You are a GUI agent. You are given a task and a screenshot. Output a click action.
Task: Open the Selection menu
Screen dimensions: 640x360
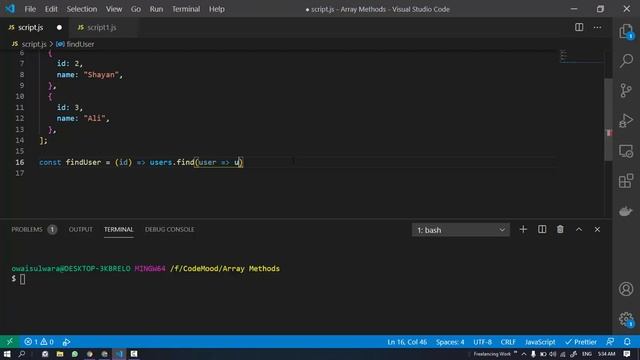[82, 9]
